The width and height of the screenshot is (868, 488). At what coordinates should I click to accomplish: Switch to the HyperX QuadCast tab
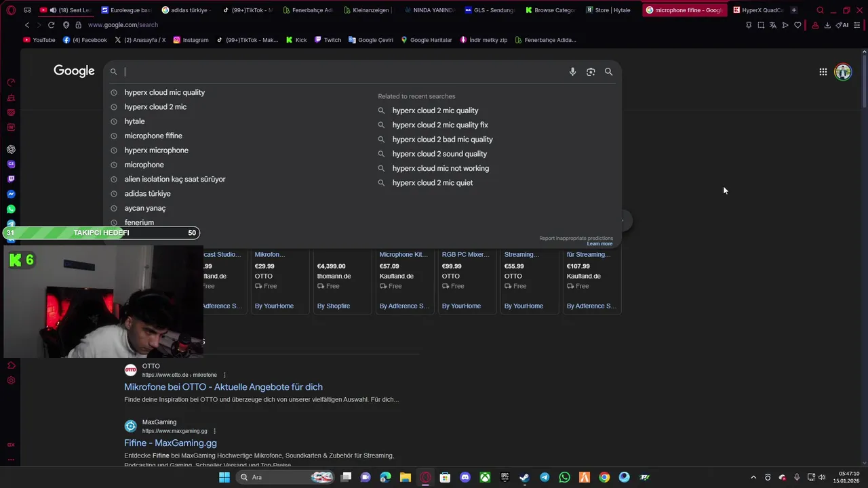[758, 10]
